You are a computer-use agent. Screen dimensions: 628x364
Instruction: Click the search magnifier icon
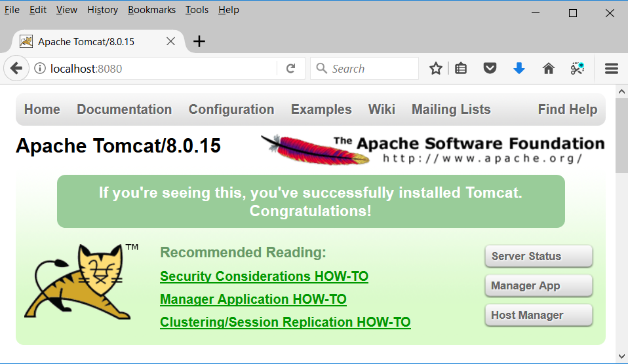point(321,68)
